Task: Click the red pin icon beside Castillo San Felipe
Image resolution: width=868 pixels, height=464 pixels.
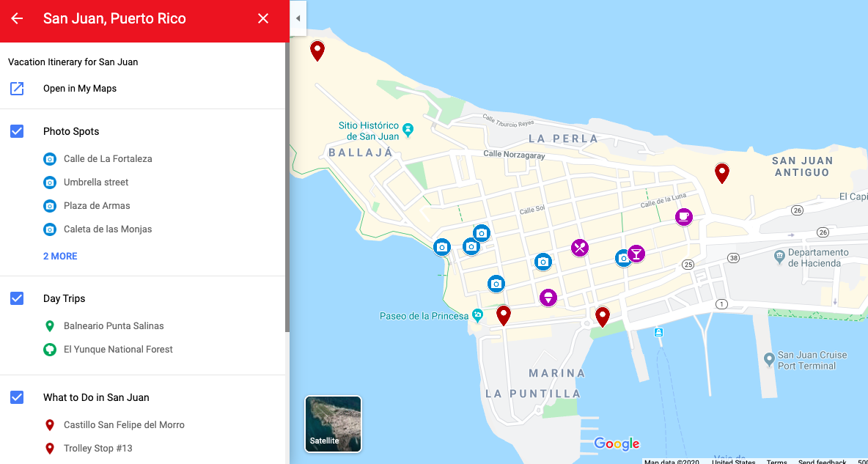Action: (x=50, y=424)
